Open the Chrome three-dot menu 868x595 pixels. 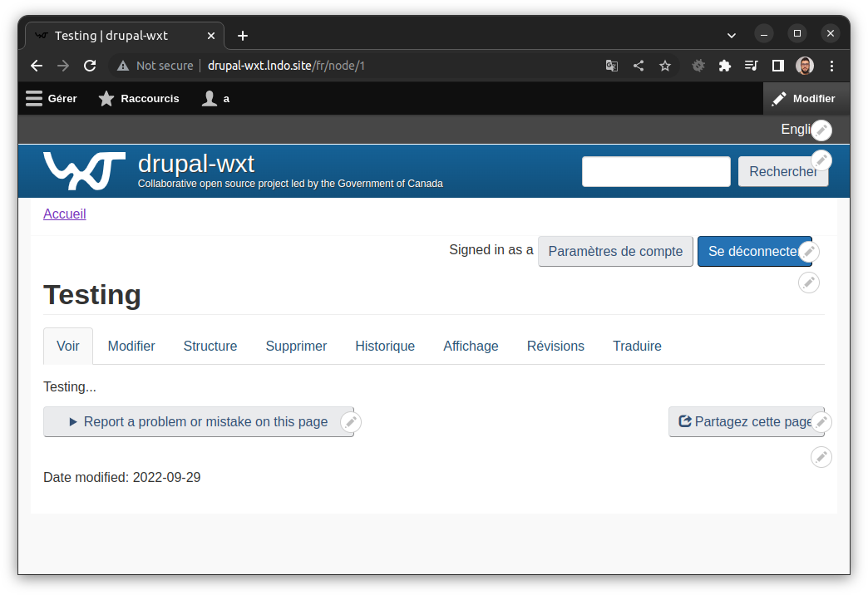831,65
